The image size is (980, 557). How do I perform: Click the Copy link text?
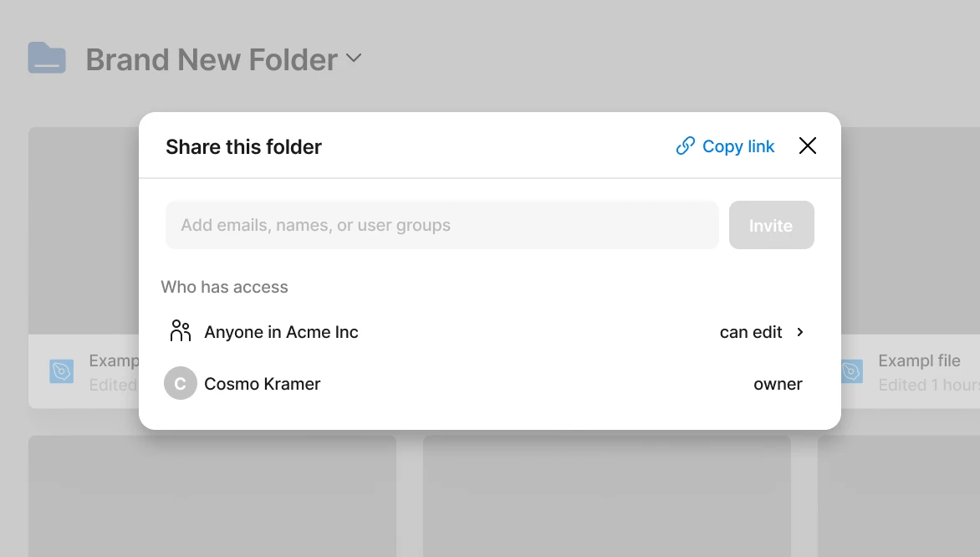click(738, 146)
